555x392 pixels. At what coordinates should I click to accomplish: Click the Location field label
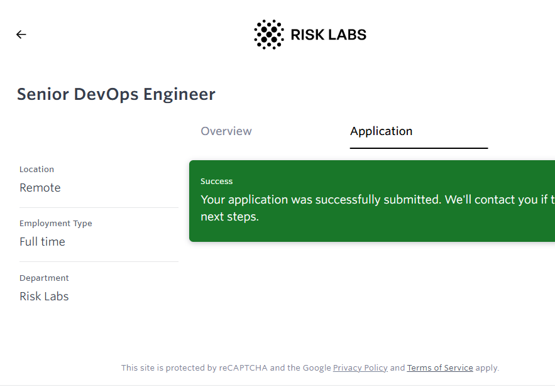click(37, 170)
